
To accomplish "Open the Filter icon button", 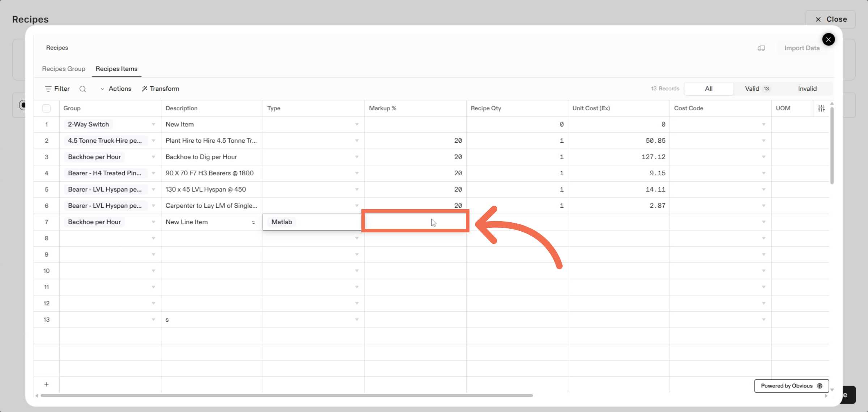I will coord(48,89).
